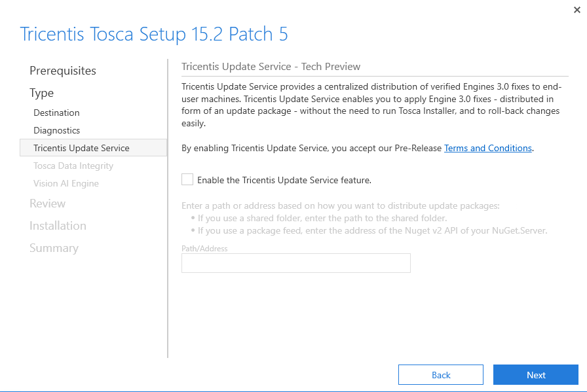Click the Path/Address field label

(x=204, y=249)
